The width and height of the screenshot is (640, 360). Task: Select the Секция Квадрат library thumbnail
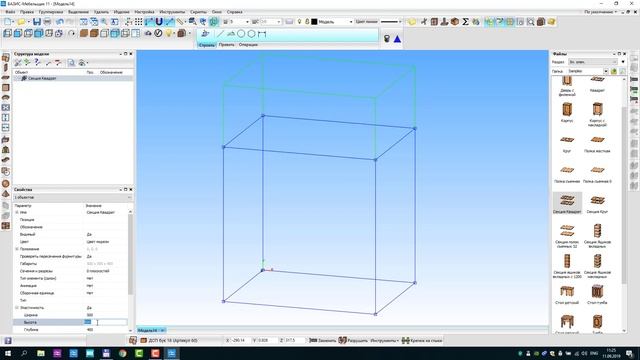click(567, 203)
